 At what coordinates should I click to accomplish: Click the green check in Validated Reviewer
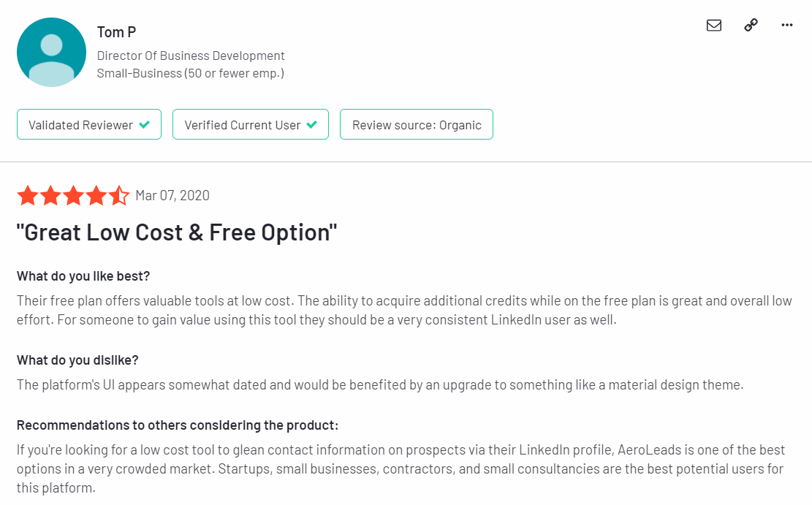click(x=145, y=124)
